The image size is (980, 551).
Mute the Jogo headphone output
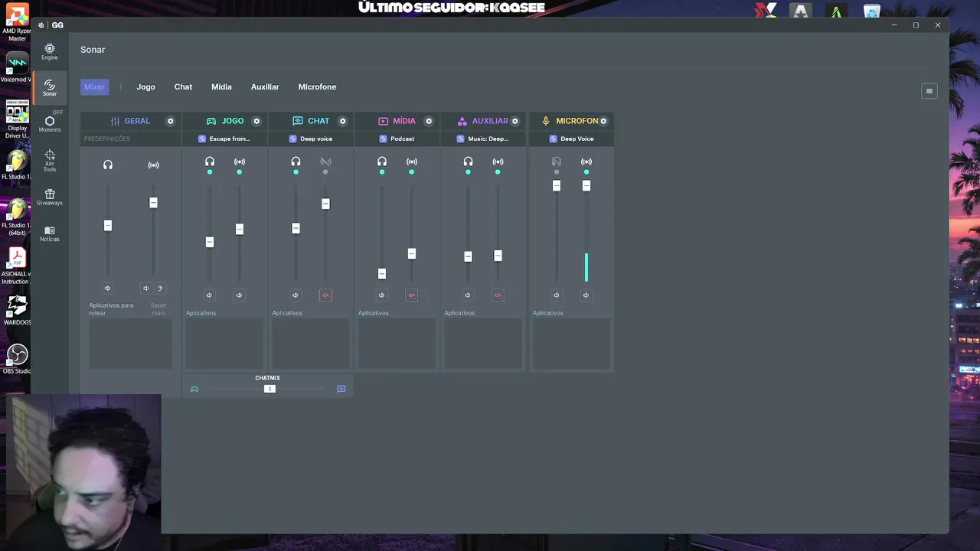(x=209, y=295)
